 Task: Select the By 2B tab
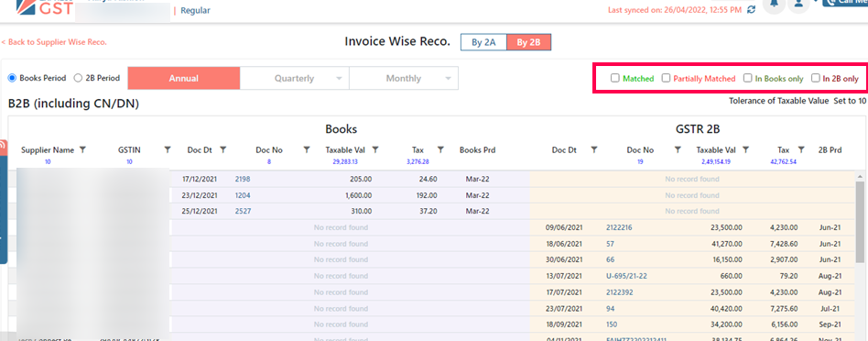(529, 42)
